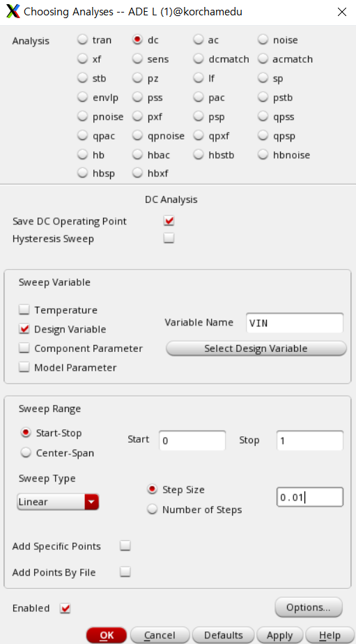356x644 pixels.
Task: Select the qpss analysis radio button
Action: pos(263,116)
